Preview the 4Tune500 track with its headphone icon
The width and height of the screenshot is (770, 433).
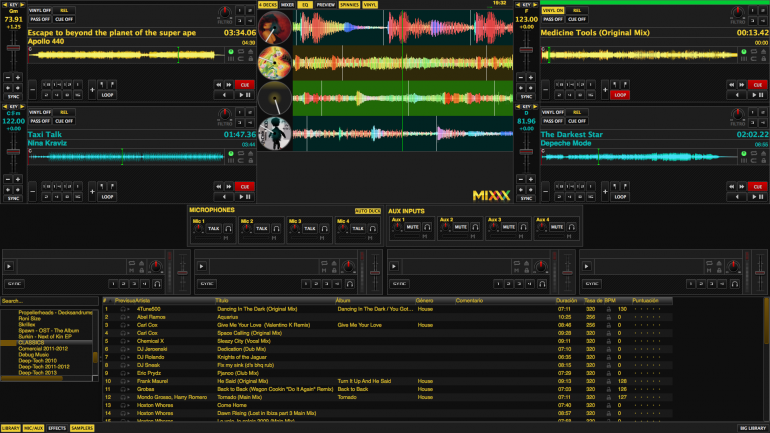coord(123,309)
